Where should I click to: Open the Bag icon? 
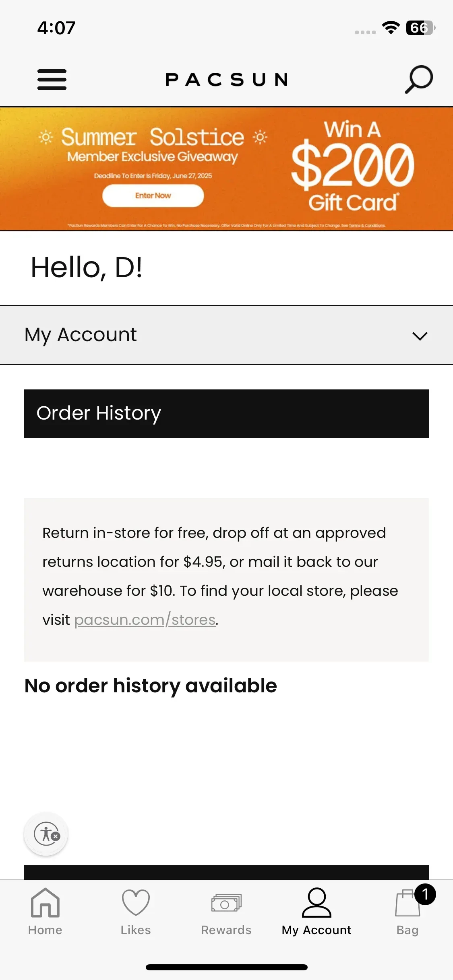(407, 903)
